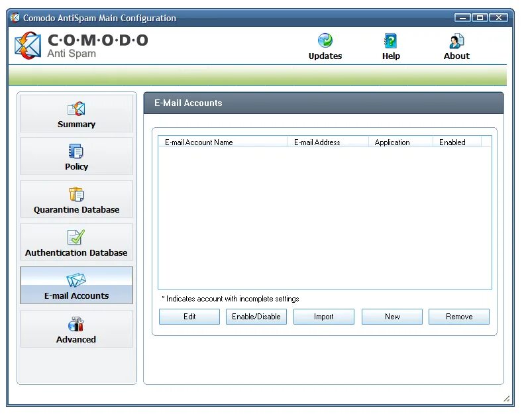Select the E-mail Accounts sidebar label
Screen dimensions: 526x420
tap(76, 295)
